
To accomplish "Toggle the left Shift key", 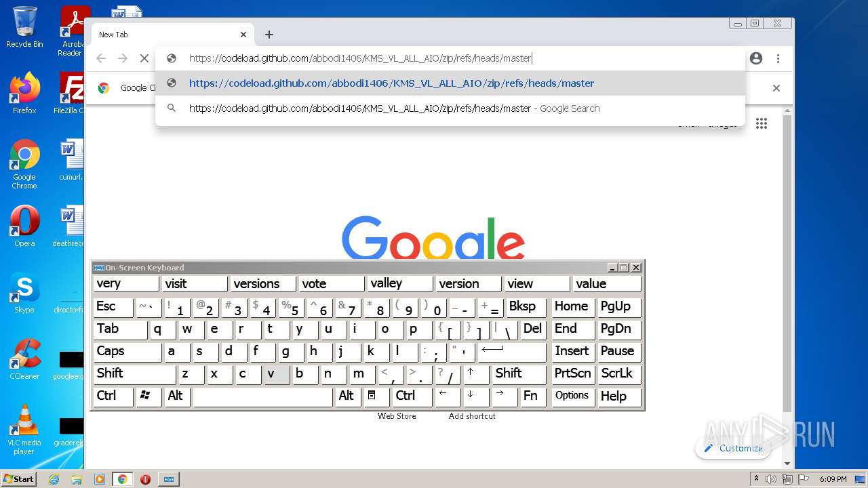I will coord(134,374).
